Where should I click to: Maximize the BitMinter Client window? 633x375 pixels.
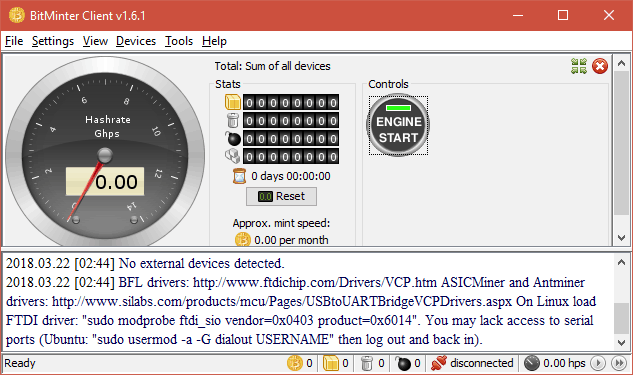(563, 15)
